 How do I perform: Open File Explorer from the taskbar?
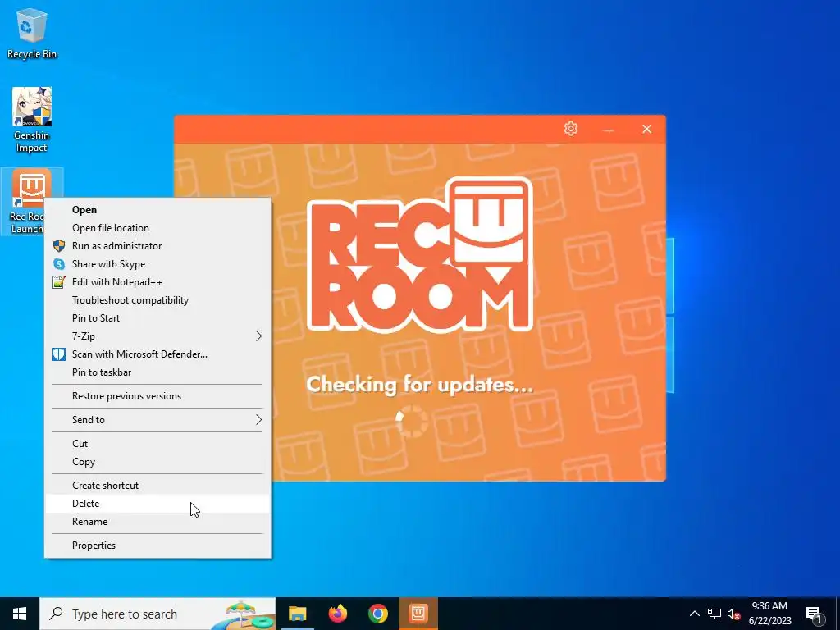click(x=297, y=614)
